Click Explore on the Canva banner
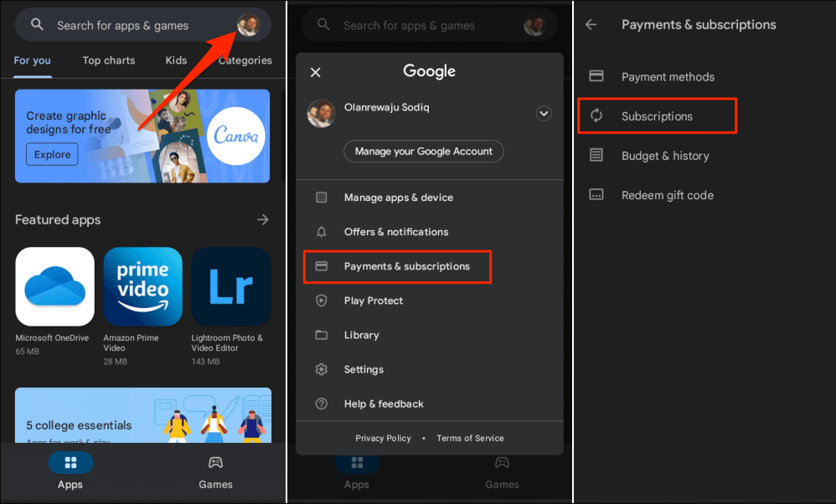Viewport: 836px width, 504px height. [x=52, y=155]
